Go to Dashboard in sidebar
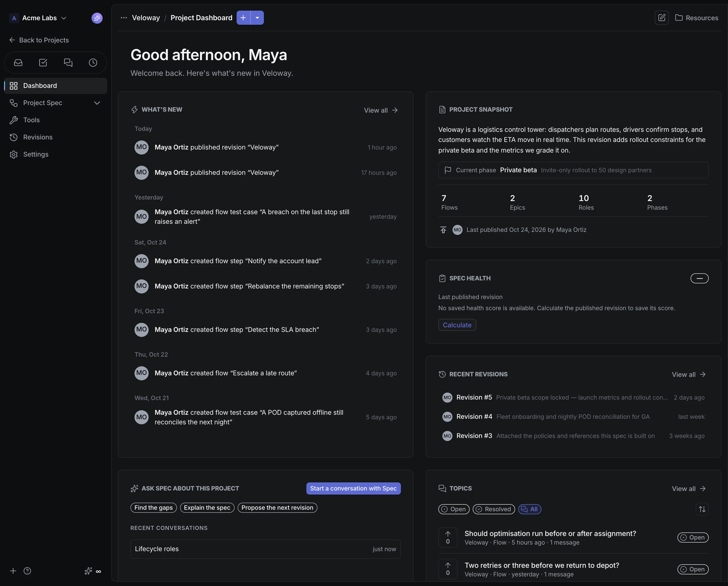728x586 pixels. tap(56, 86)
